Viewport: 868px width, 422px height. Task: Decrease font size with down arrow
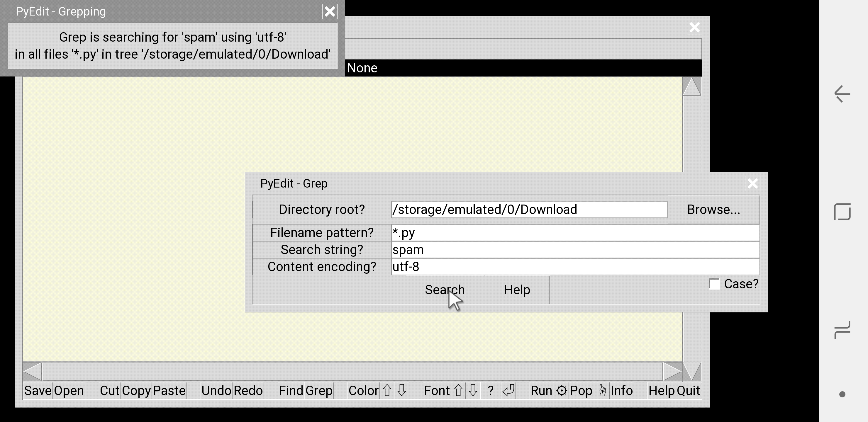click(x=473, y=391)
